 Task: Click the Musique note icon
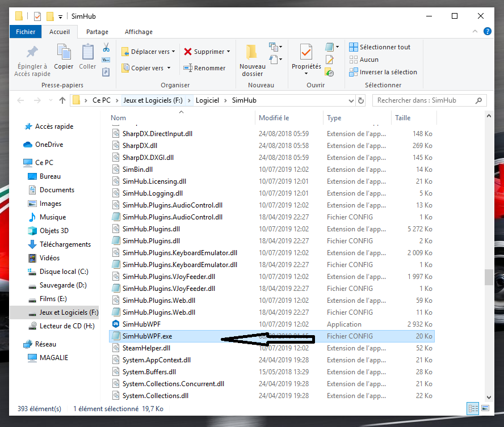32,217
